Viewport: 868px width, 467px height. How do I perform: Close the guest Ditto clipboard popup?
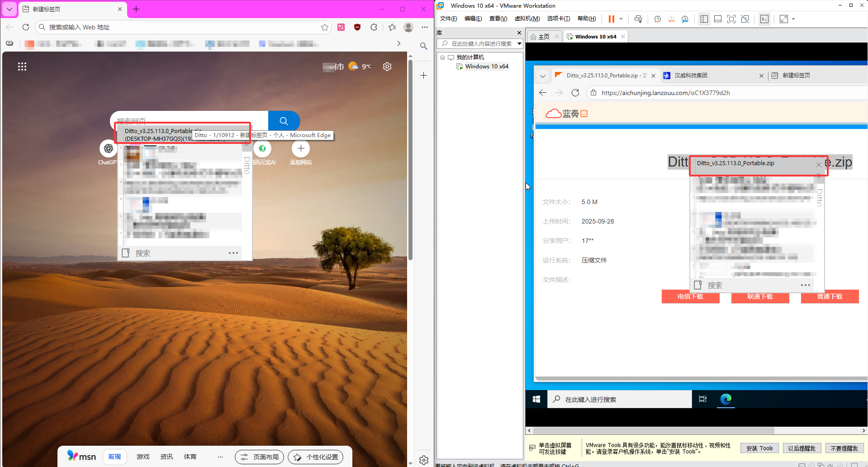818,165
